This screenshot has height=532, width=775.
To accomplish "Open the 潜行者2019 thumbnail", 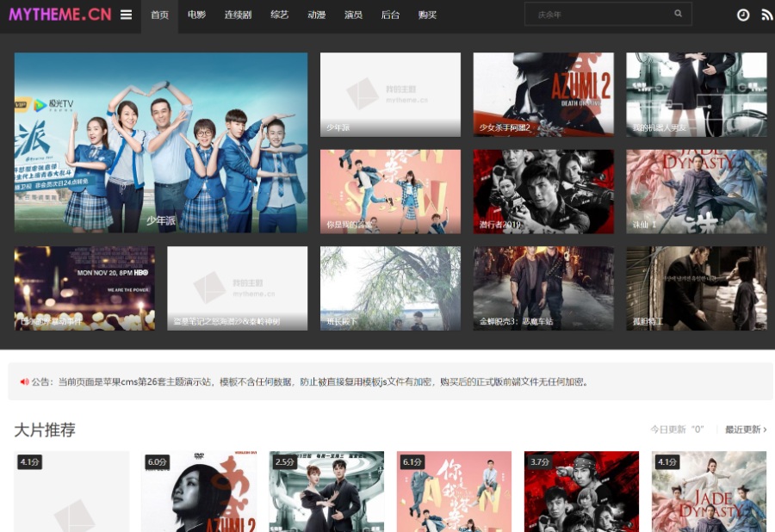I will pyautogui.click(x=543, y=192).
